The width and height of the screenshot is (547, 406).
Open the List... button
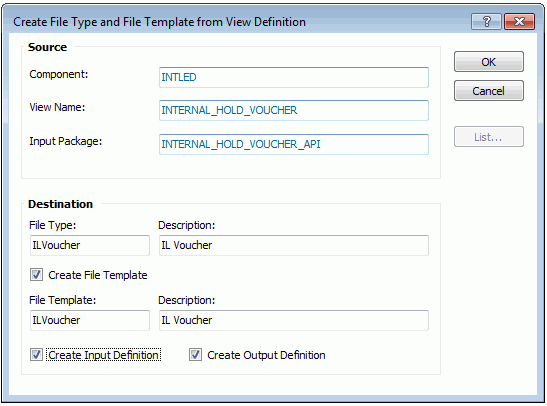(488, 137)
